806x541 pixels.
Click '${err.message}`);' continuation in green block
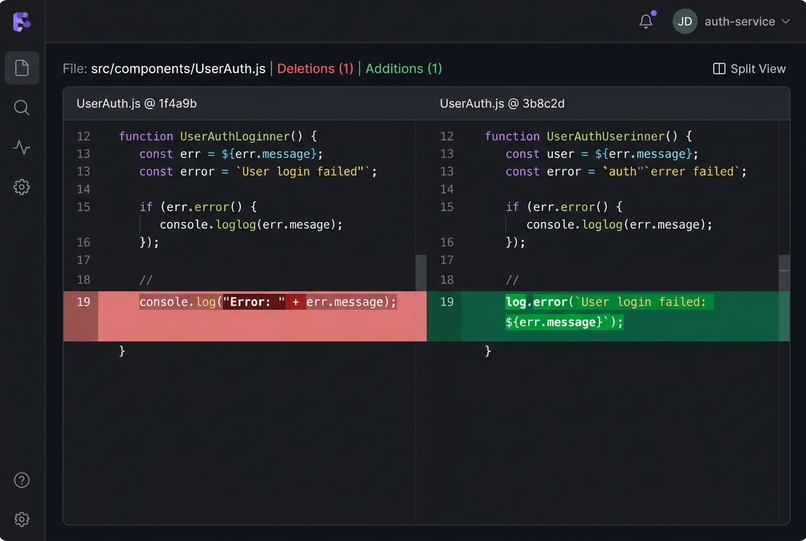point(564,322)
